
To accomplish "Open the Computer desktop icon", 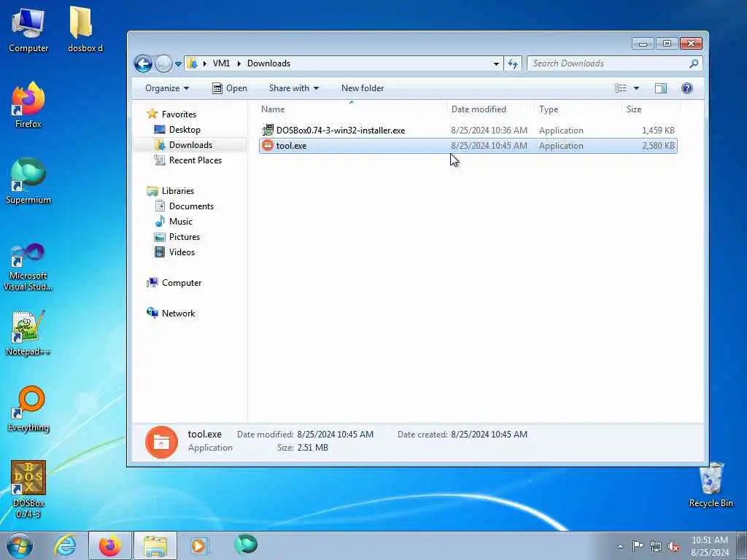I will pos(28,29).
